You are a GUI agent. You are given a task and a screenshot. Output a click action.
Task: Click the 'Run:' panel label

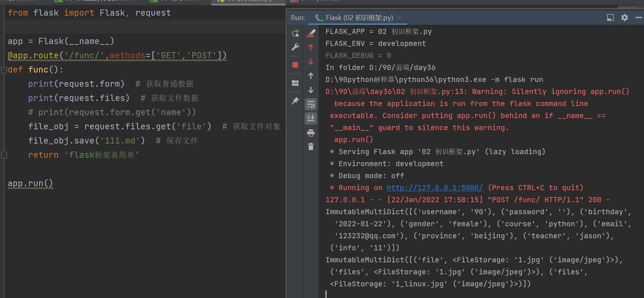tap(298, 17)
